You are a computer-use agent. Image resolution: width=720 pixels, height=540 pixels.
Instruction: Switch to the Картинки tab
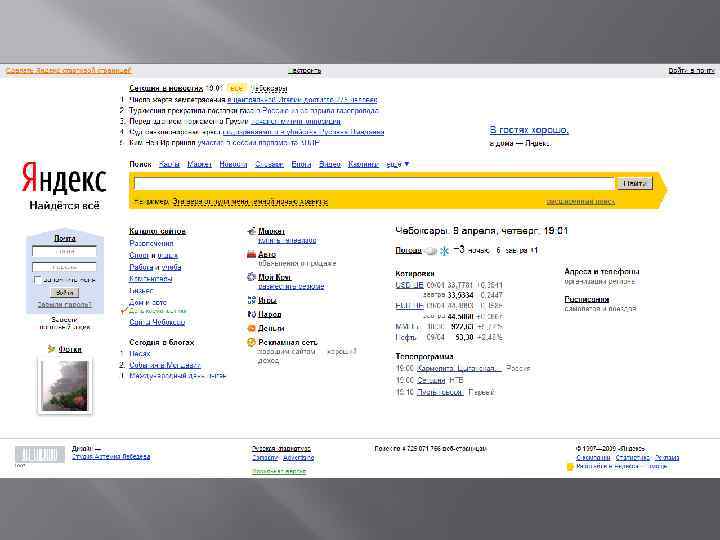(363, 164)
